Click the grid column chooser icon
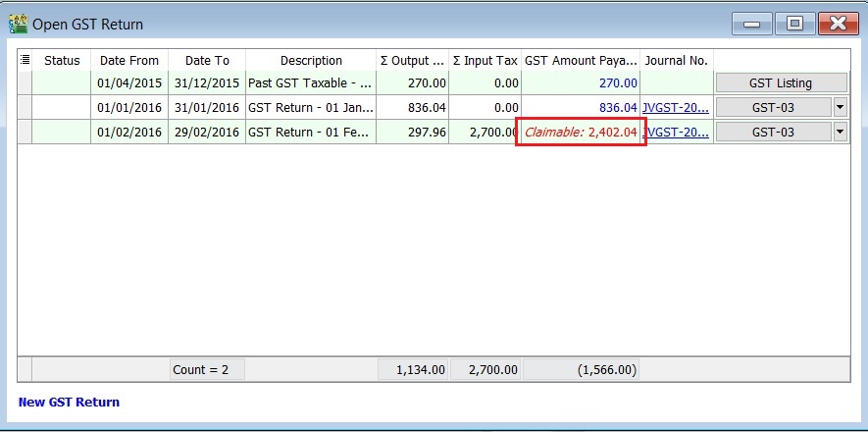 coord(25,61)
